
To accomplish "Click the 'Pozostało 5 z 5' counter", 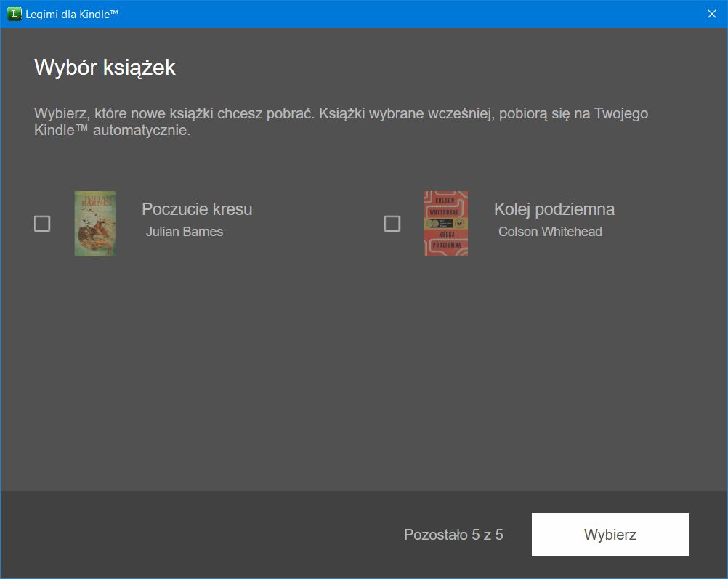I will [453, 535].
